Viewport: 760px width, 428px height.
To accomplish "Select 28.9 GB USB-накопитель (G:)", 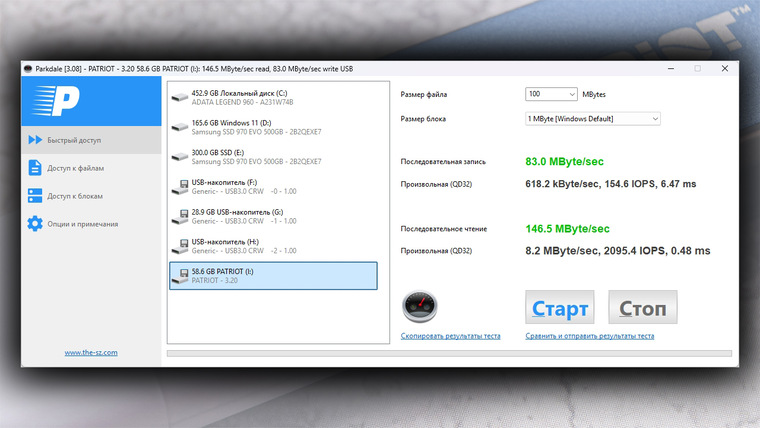I will (x=273, y=216).
